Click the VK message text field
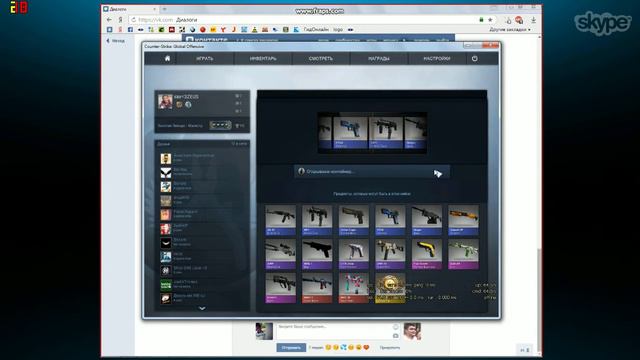The image size is (640, 360). (338, 331)
